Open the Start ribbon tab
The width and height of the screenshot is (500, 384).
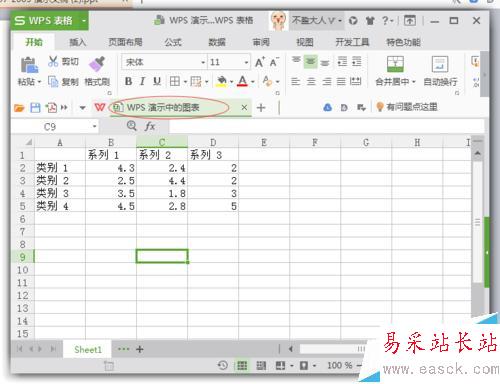pos(34,42)
